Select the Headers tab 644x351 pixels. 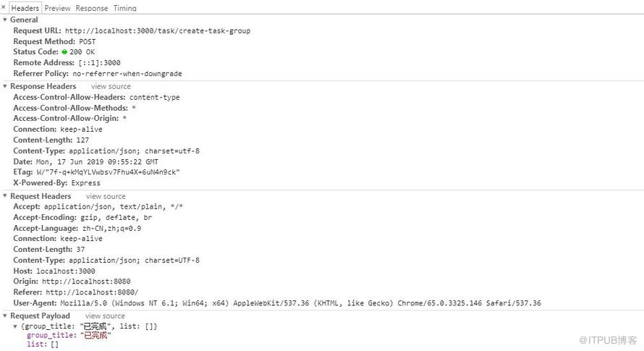[x=25, y=8]
